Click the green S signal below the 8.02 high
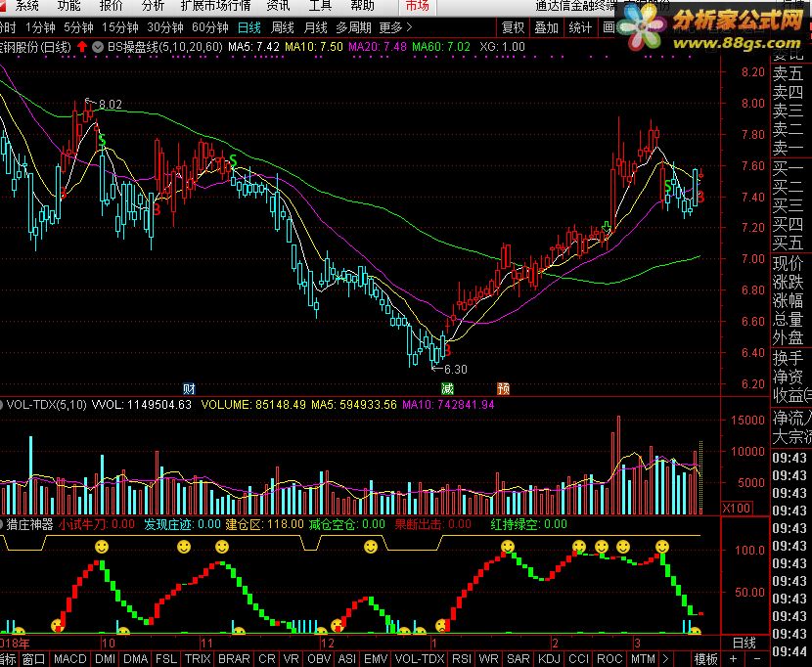 102,140
